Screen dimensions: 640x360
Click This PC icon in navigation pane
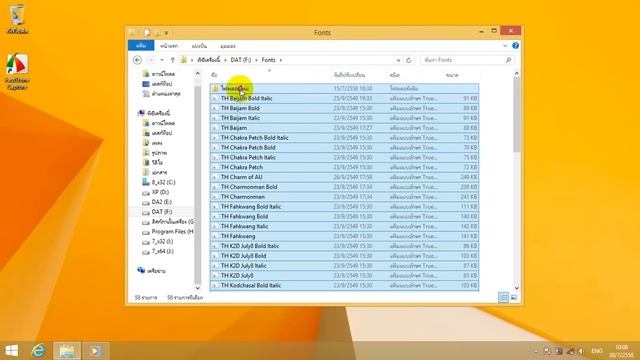[x=141, y=113]
